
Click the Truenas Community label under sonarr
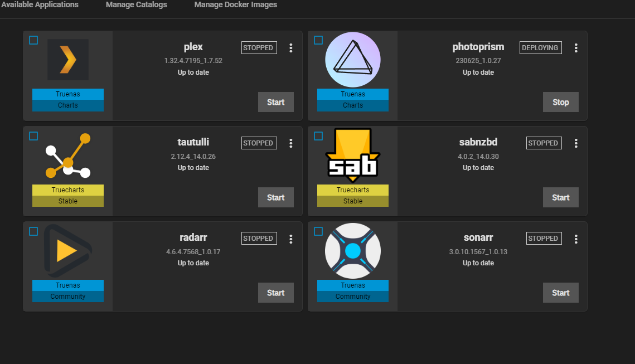(353, 291)
